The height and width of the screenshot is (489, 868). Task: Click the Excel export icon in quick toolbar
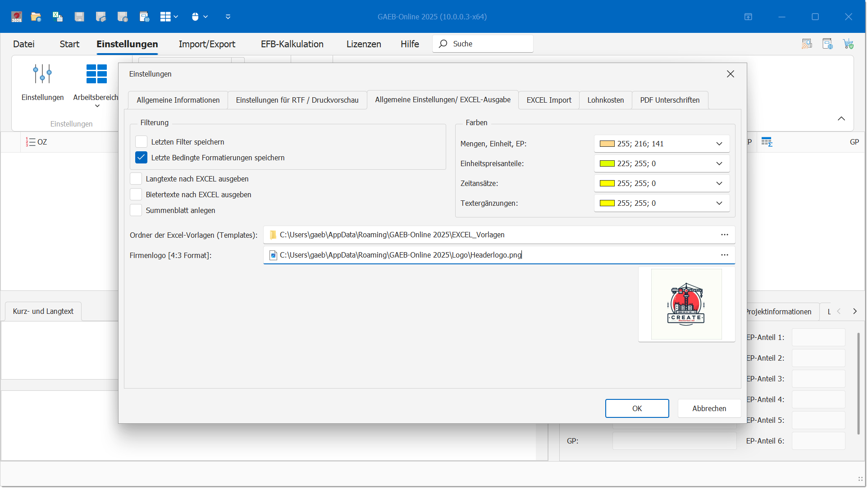point(58,17)
